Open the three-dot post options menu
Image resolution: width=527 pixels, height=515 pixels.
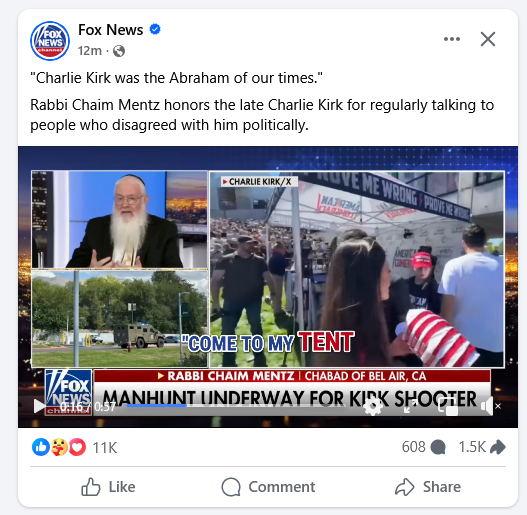tap(452, 39)
